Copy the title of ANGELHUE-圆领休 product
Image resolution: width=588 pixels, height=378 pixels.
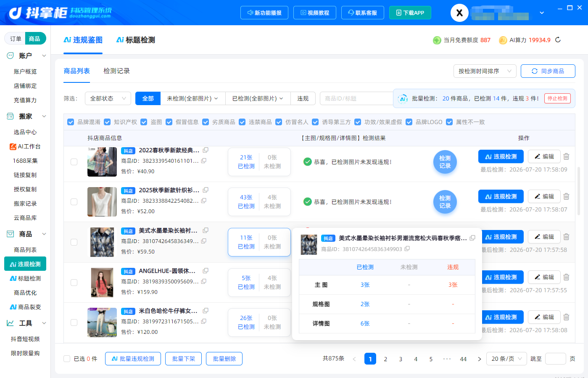click(206, 271)
